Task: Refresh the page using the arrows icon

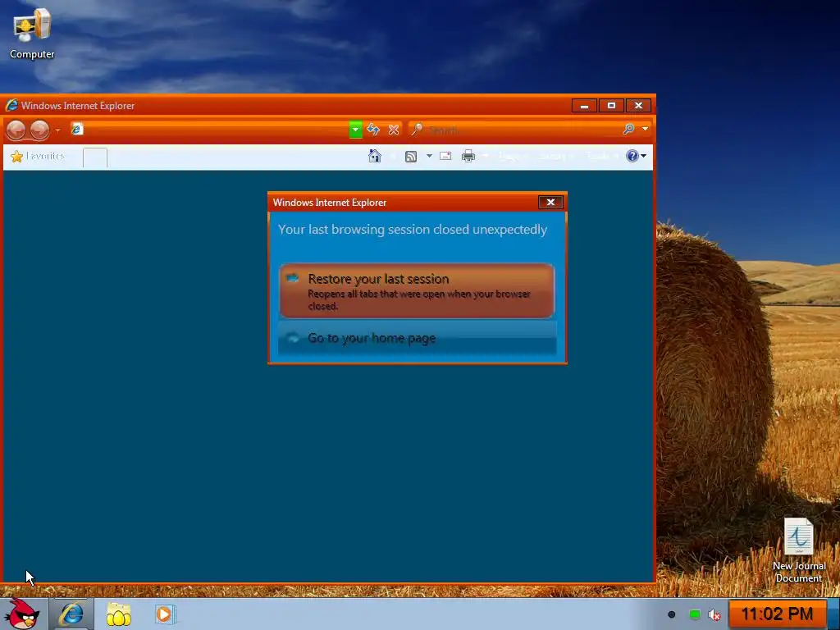Action: pos(373,130)
